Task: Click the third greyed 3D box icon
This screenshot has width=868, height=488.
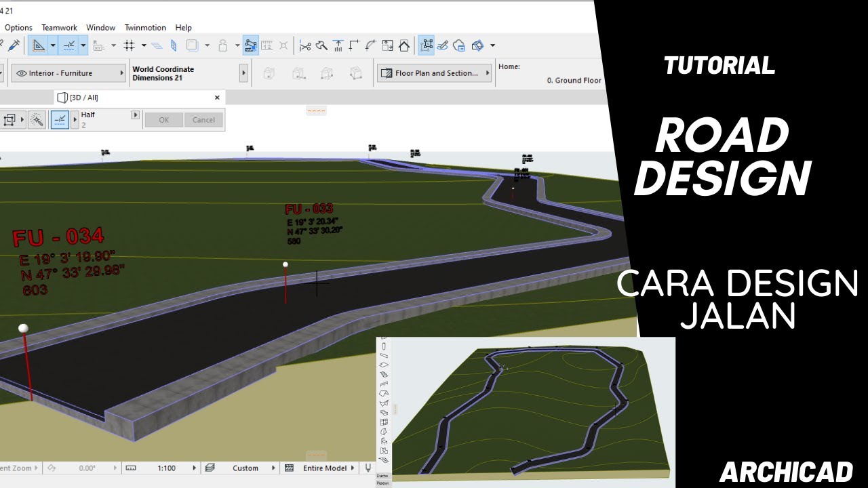Action: pyautogui.click(x=327, y=73)
